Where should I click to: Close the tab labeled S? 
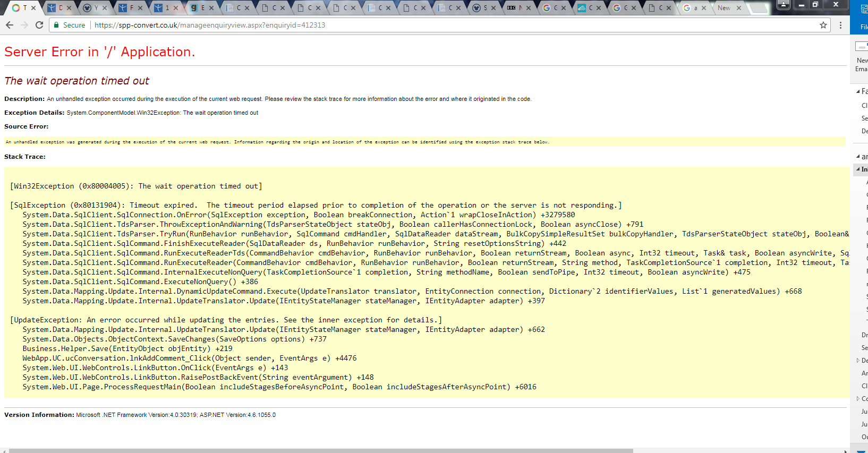[x=493, y=8]
